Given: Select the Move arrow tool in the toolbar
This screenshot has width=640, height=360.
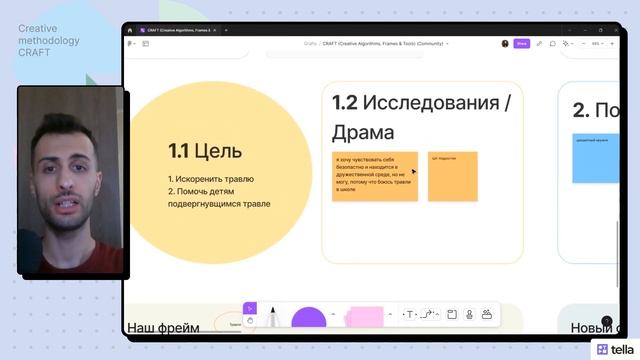Looking at the screenshot, I should (x=250, y=308).
